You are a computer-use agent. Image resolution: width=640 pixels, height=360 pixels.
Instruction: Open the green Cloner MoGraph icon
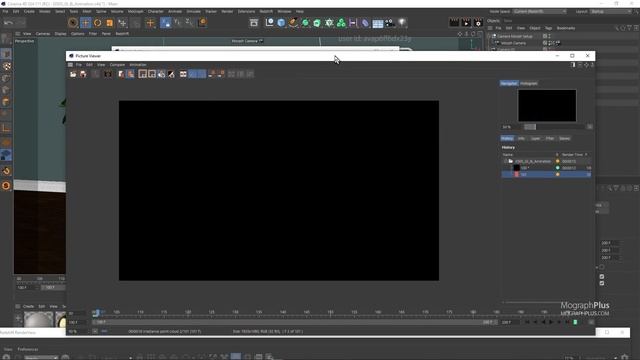pos(341,23)
